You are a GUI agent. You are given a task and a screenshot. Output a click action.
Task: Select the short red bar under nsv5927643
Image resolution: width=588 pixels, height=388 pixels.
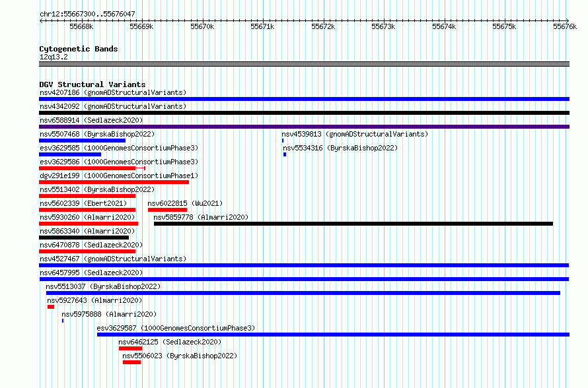click(x=51, y=307)
